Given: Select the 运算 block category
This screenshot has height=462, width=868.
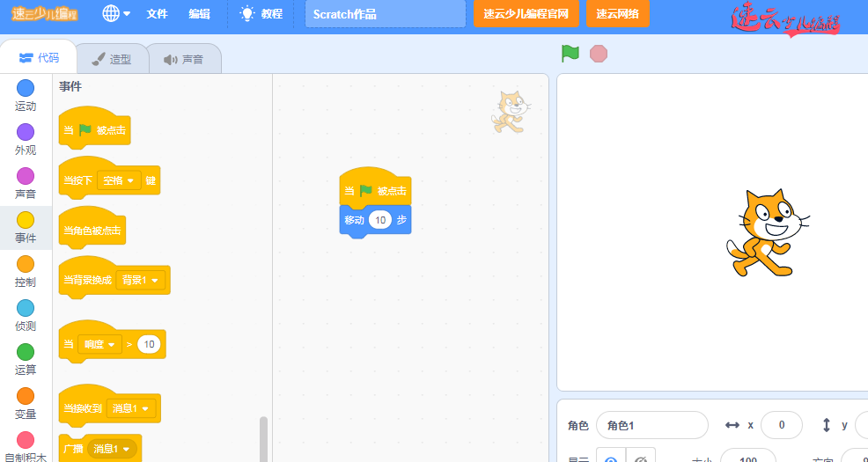Looking at the screenshot, I should coord(26,359).
